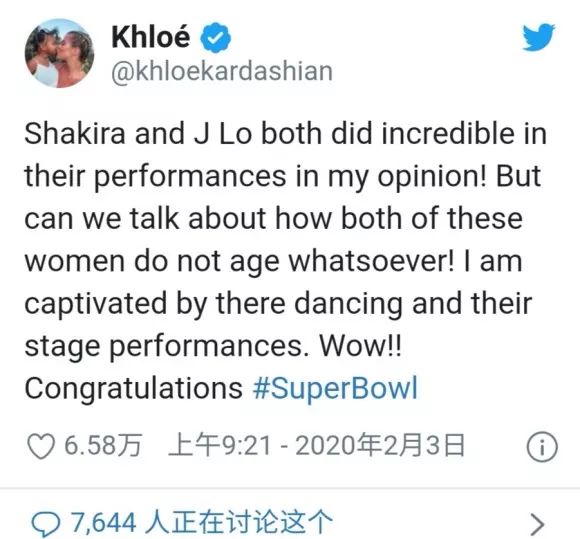
Task: Open the 2020年2月3日 date link
Action: 380,445
